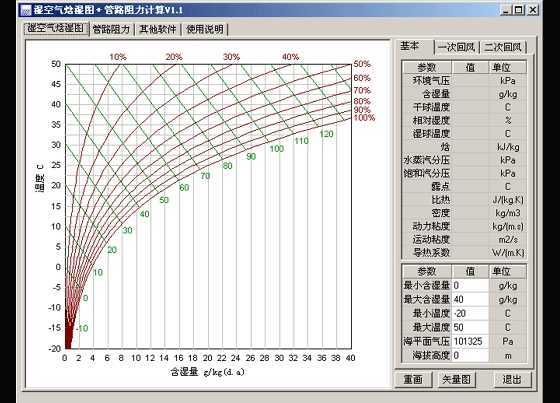Viewport: 560px width, 403px height.
Task: Click the 露点 value cell
Action: pos(470,186)
